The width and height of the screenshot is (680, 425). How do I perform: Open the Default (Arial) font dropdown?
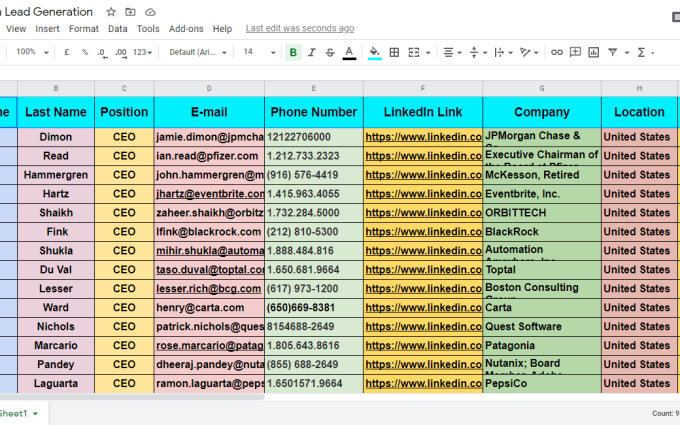[197, 52]
